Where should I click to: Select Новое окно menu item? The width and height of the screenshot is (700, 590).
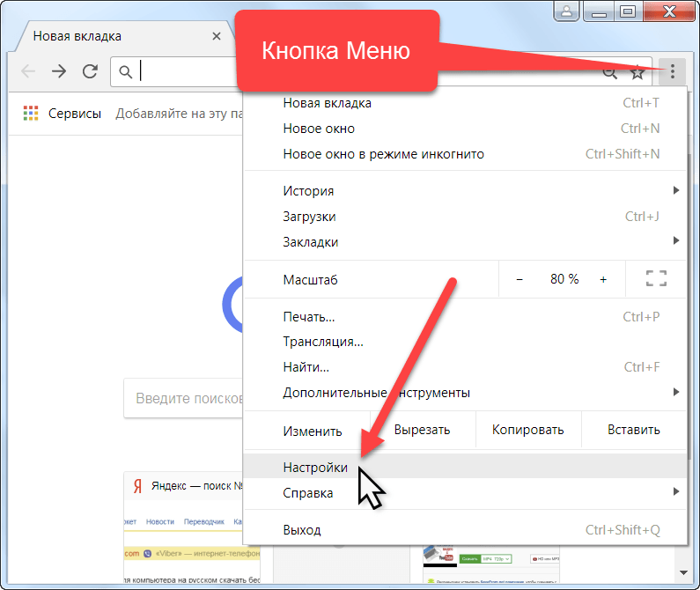point(464,129)
